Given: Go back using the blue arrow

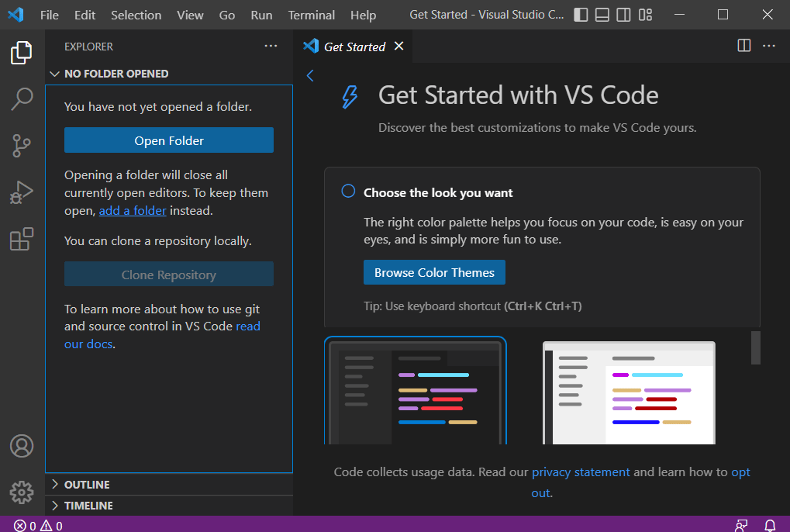Looking at the screenshot, I should coord(310,75).
